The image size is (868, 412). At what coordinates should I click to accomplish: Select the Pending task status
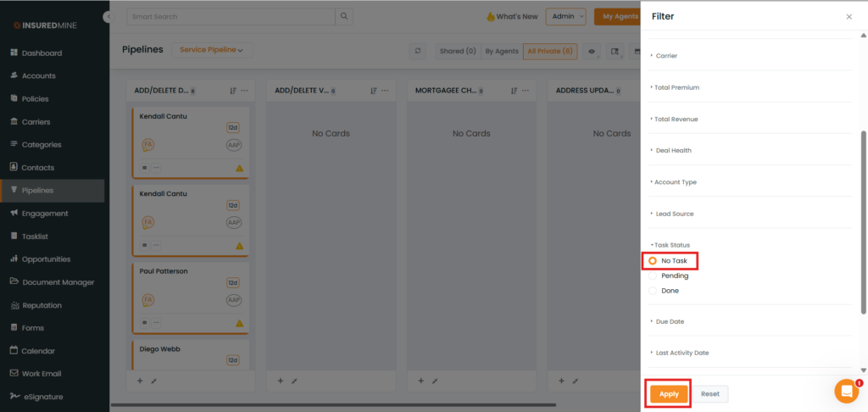(x=653, y=276)
